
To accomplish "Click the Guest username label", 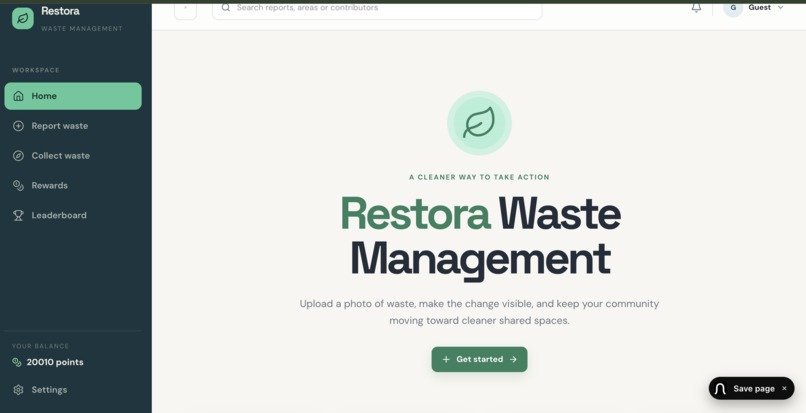I will click(x=759, y=8).
